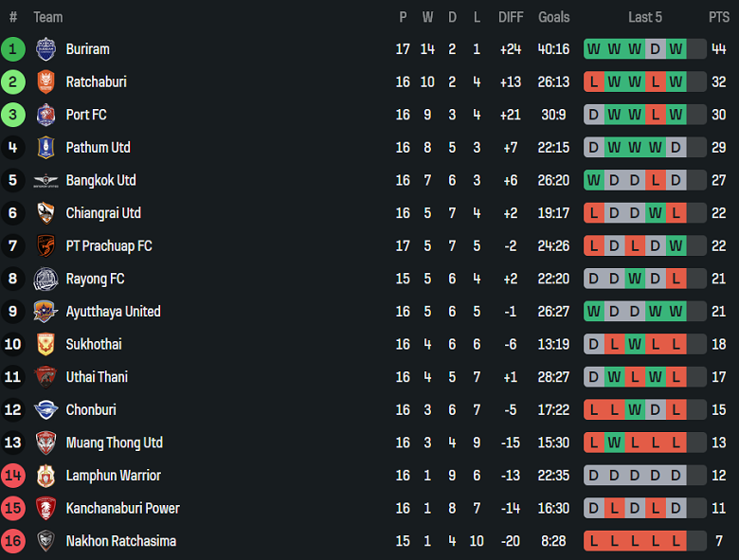Click Uthai Thani's first draw form badge
This screenshot has height=560, width=739.
[594, 377]
